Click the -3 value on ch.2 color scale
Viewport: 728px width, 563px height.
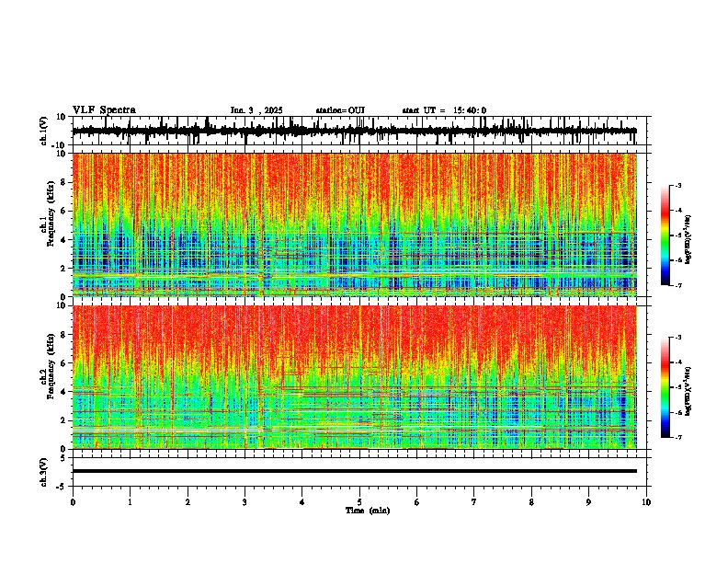(678, 338)
